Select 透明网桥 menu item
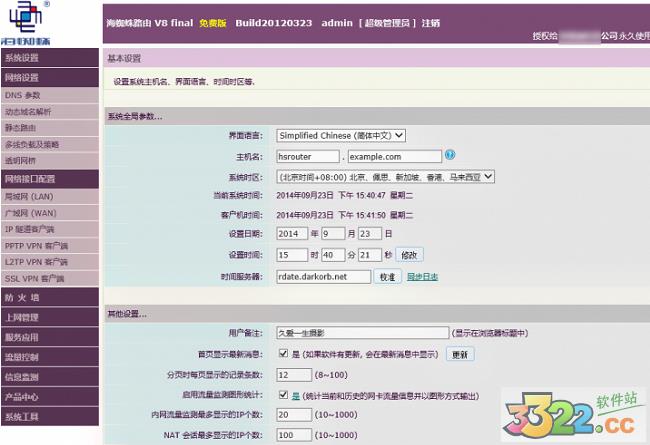The width and height of the screenshot is (650, 445). tap(50, 160)
